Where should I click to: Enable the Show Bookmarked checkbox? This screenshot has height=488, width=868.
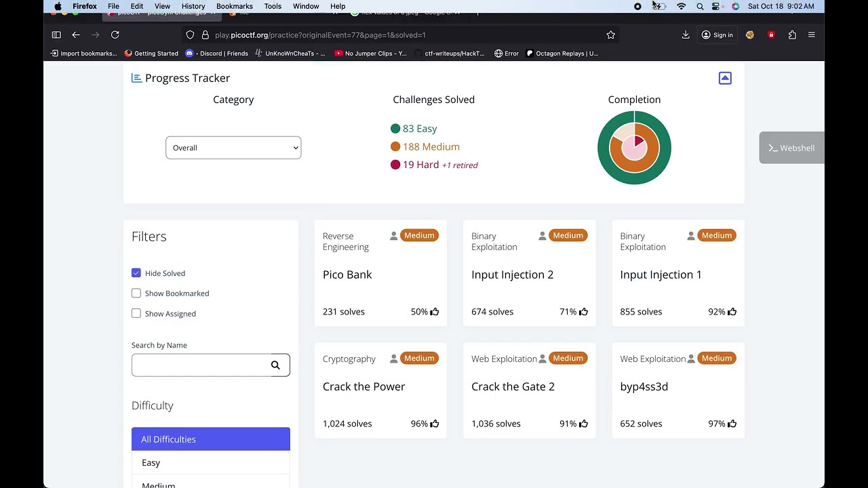[136, 293]
